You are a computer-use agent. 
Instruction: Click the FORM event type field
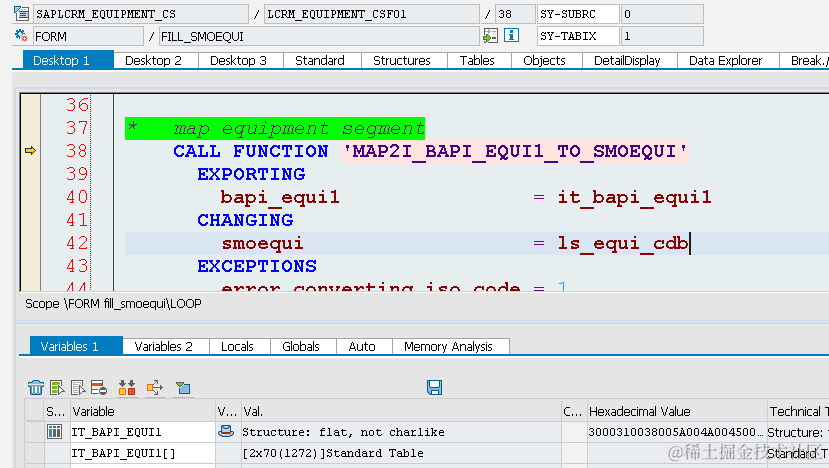pyautogui.click(x=88, y=36)
